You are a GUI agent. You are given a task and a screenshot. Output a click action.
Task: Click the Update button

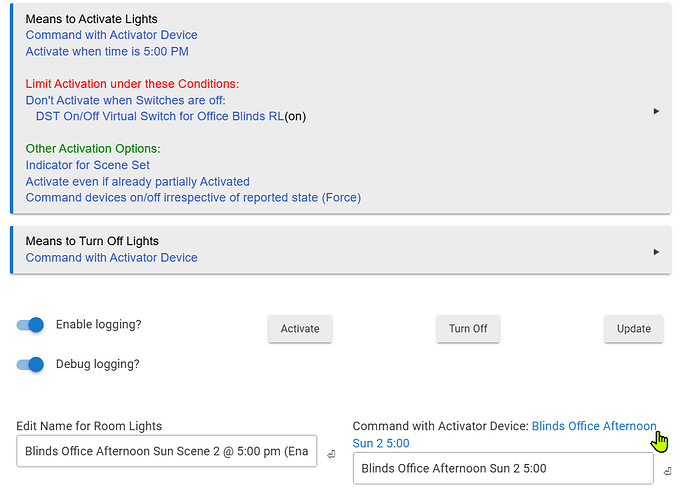pos(633,329)
